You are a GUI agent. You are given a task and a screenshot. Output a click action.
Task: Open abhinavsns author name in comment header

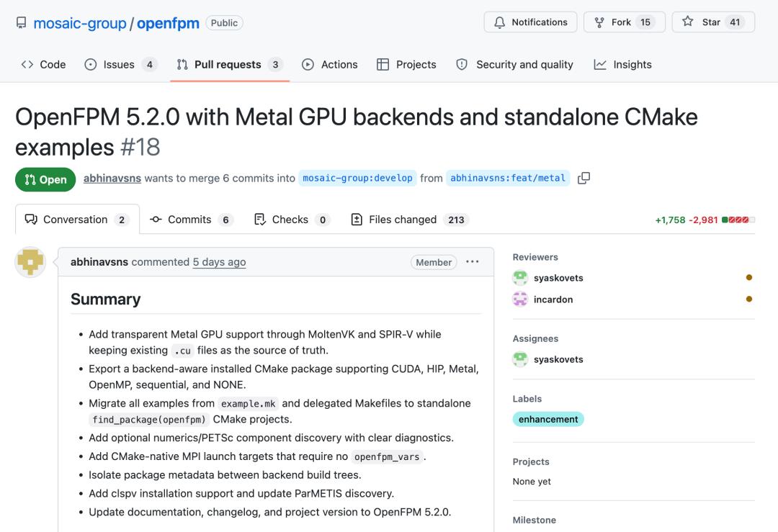(99, 262)
